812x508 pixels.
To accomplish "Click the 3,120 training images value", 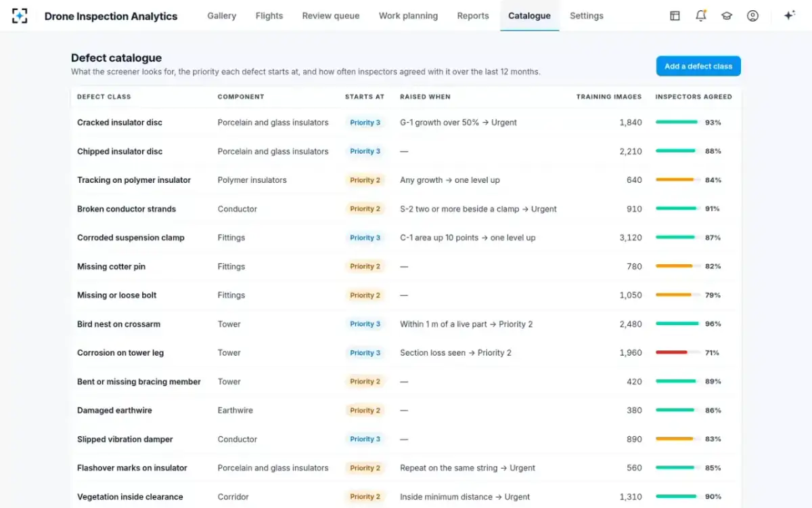I will 631,238.
